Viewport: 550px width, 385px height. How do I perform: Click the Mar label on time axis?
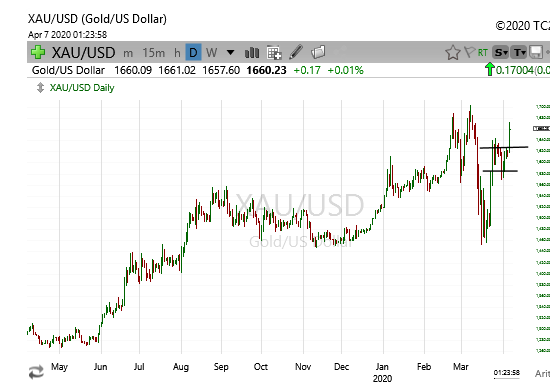(461, 367)
